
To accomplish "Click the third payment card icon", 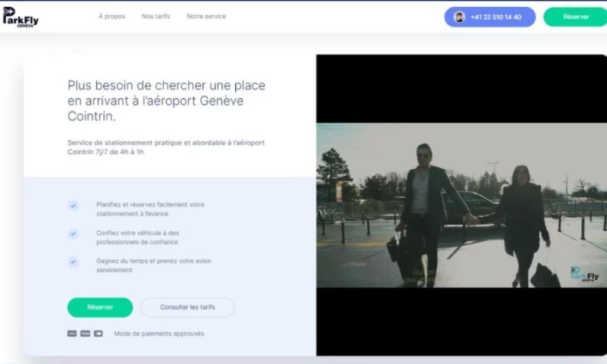I will (98, 334).
